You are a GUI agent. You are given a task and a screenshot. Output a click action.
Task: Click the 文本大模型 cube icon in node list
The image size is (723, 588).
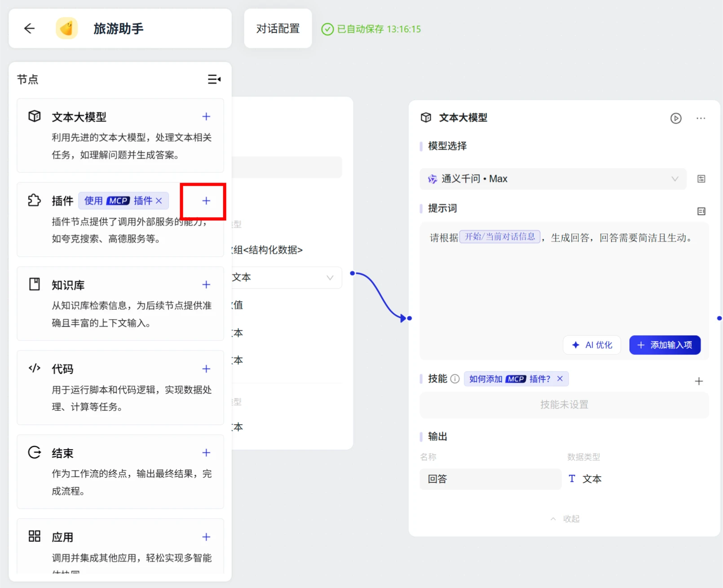[35, 116]
